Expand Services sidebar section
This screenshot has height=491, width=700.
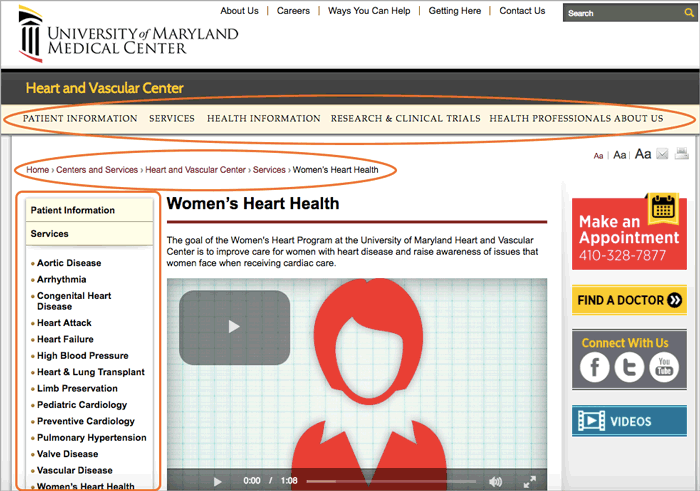tap(89, 233)
